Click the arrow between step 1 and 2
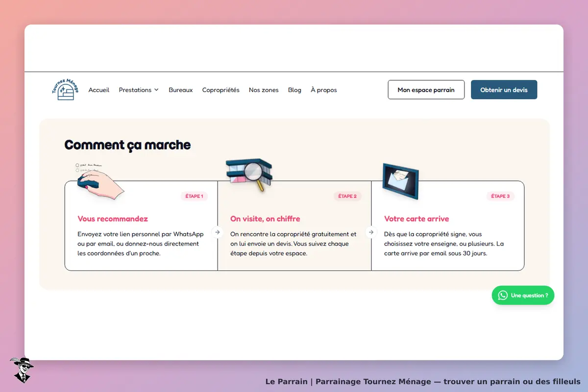The width and height of the screenshot is (588, 392). [218, 232]
